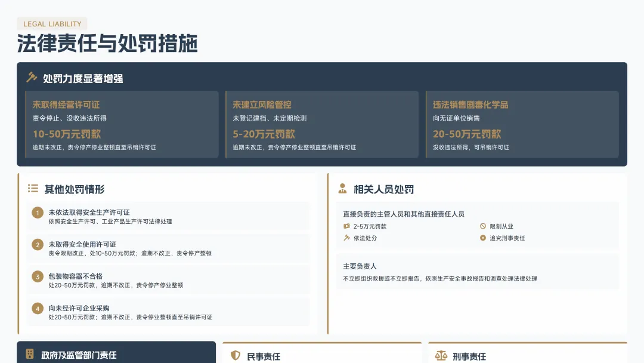This screenshot has width=644, height=363.
Task: Open the 政府及监管部门责任 card
Action: coord(116,352)
